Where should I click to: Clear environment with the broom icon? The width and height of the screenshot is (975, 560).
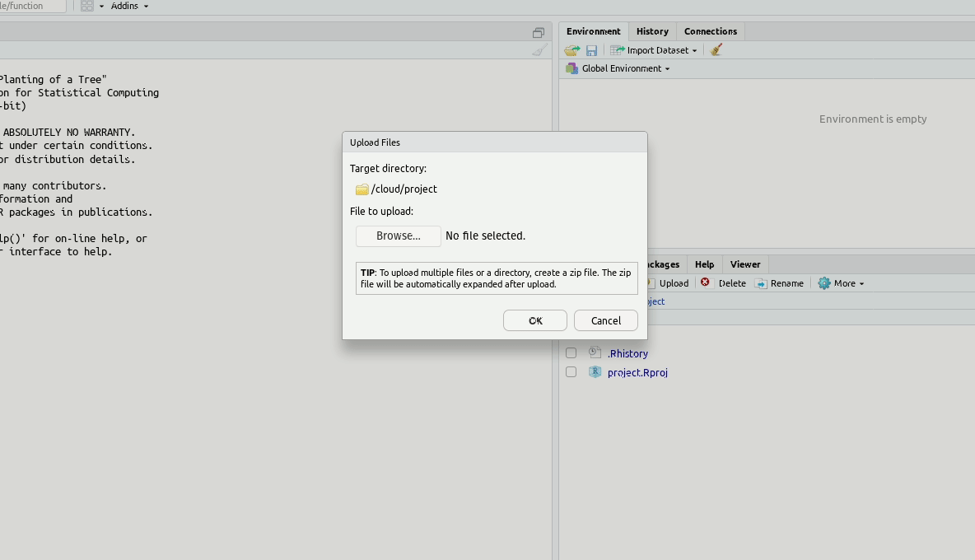point(716,50)
